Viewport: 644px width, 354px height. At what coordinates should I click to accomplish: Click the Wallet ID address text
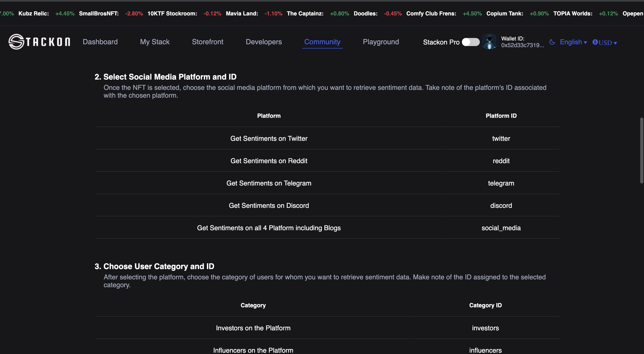click(522, 45)
